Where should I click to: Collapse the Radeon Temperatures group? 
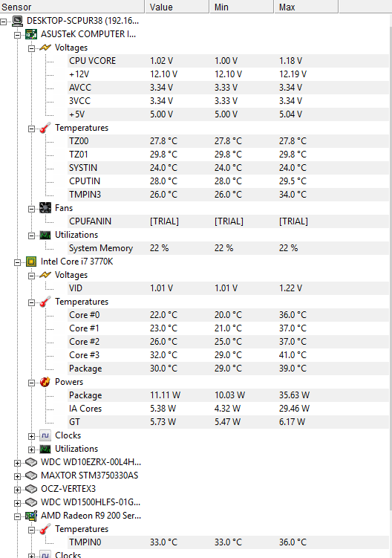32,531
